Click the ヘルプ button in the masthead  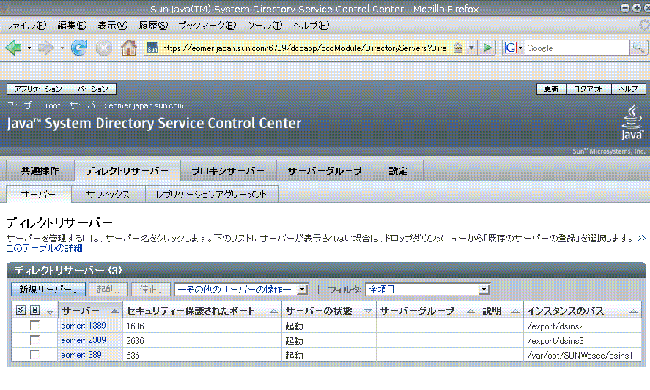point(628,89)
